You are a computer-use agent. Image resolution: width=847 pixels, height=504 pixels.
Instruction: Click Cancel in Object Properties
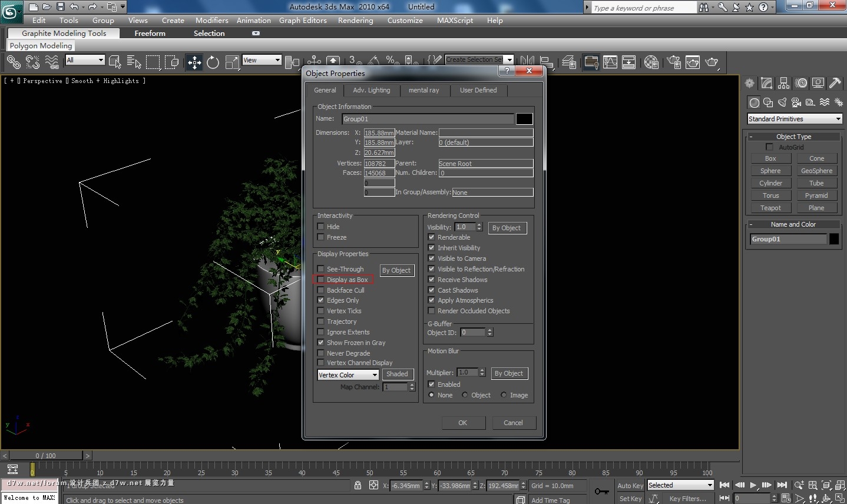(513, 423)
